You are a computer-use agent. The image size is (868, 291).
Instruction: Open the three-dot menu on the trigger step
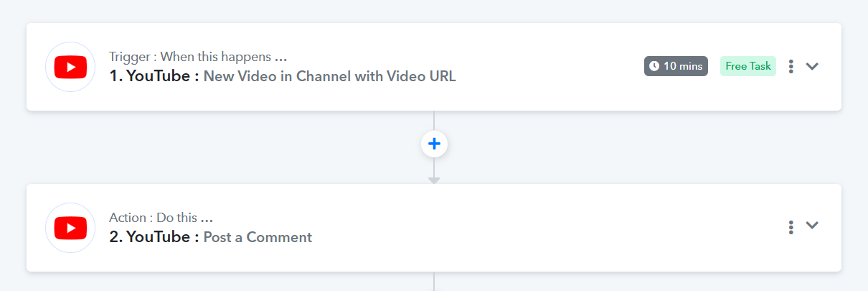click(x=791, y=67)
